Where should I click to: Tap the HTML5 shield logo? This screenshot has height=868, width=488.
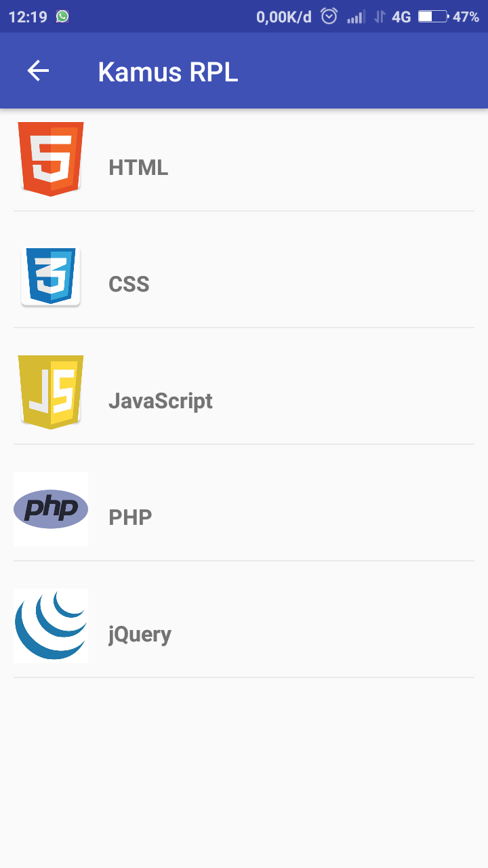[51, 159]
